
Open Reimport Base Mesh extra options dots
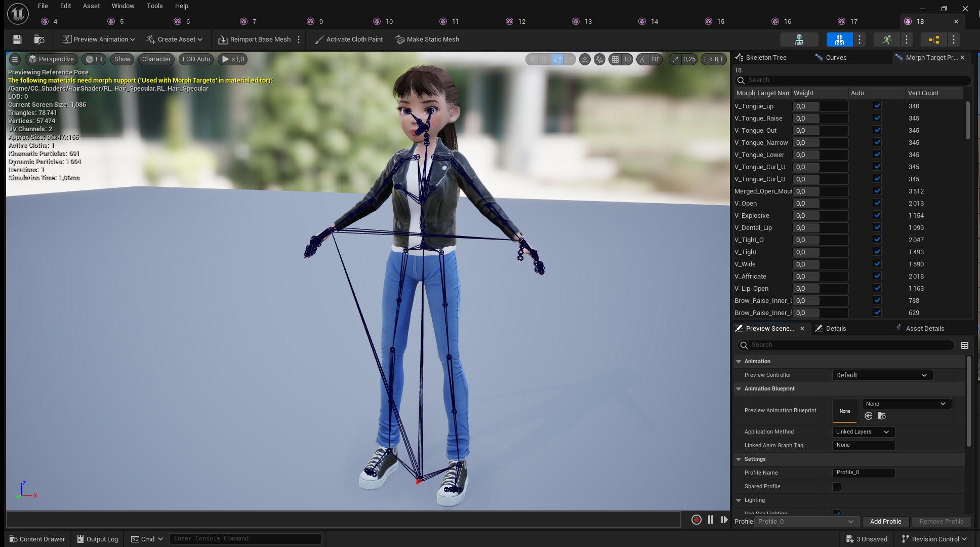click(x=299, y=40)
